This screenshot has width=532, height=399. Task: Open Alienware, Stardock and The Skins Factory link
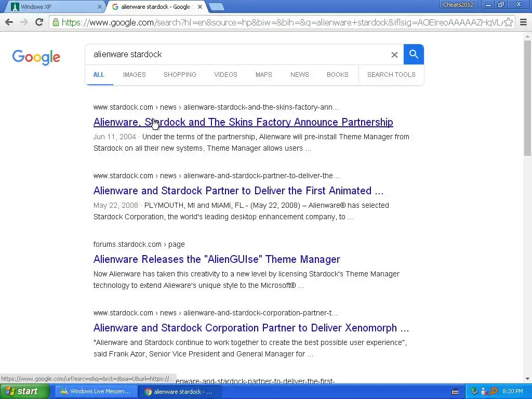click(243, 122)
